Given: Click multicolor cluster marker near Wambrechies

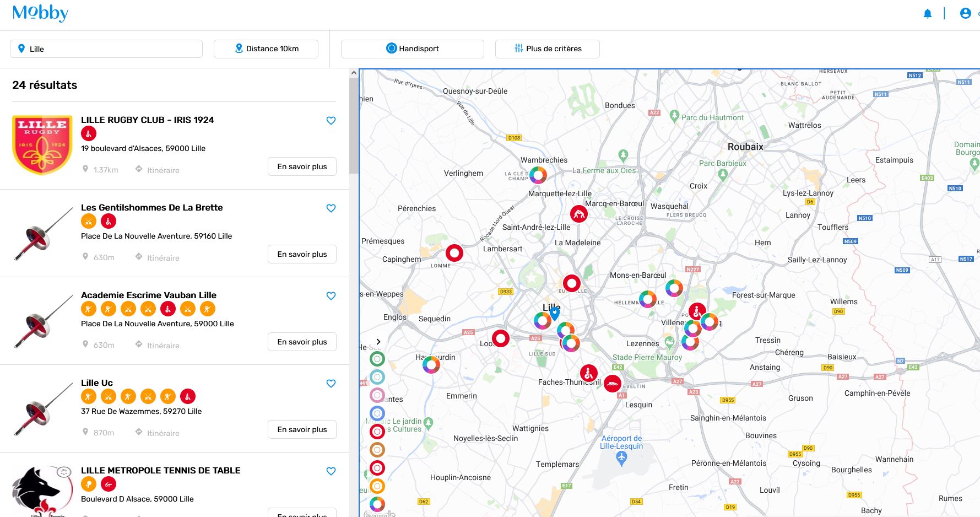Looking at the screenshot, I should pos(538,175).
